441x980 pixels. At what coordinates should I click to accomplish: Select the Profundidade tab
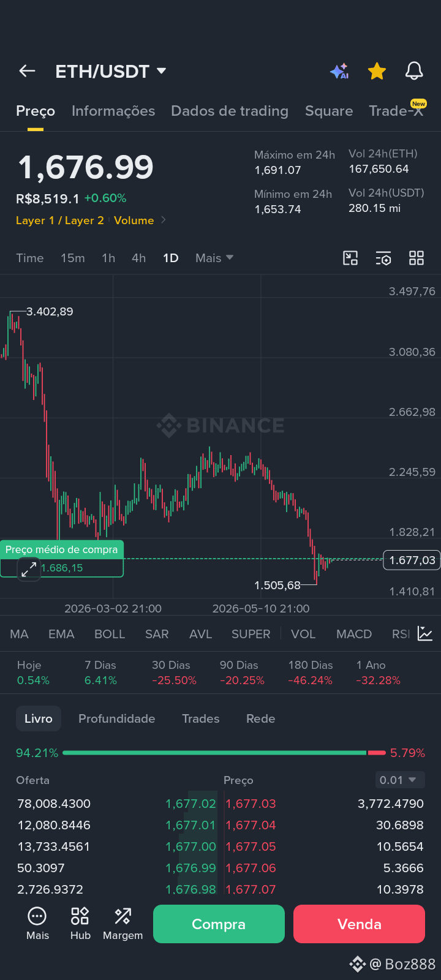click(116, 718)
